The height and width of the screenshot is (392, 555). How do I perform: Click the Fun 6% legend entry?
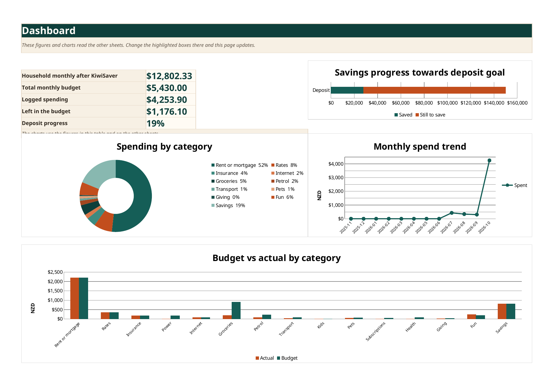(x=282, y=197)
